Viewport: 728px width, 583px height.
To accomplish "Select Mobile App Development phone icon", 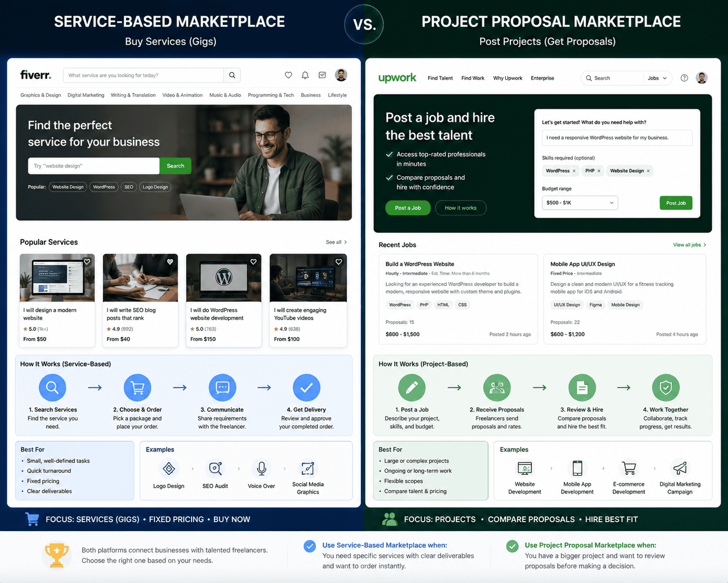I will click(577, 468).
